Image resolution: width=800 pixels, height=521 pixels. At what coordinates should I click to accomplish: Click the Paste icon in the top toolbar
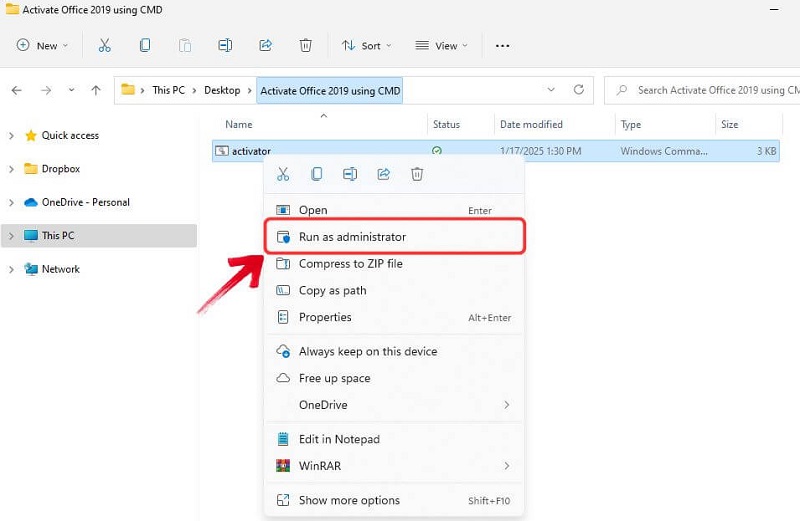[x=185, y=45]
